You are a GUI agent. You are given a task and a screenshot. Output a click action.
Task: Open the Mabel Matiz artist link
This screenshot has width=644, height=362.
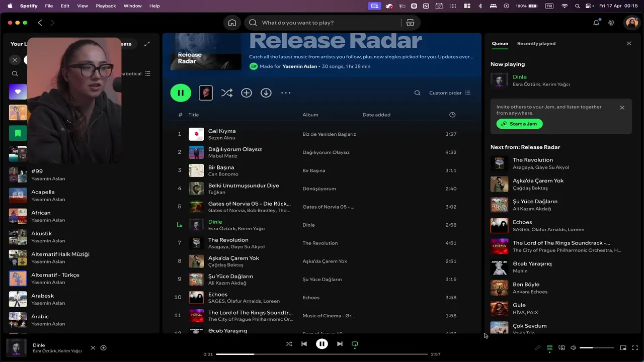[x=222, y=156]
